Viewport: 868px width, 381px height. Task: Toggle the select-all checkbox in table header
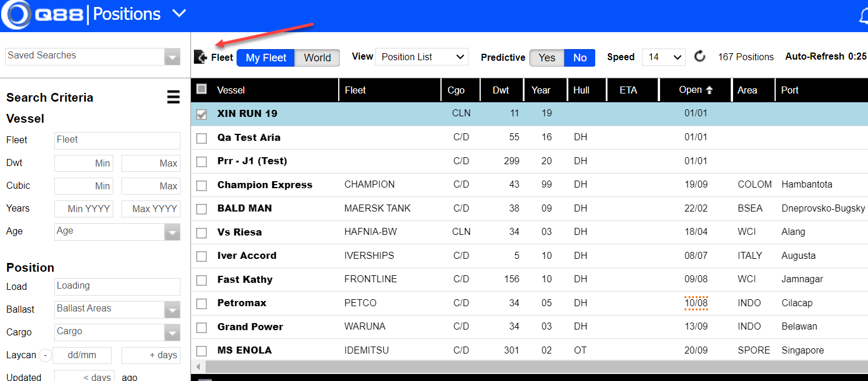pyautogui.click(x=202, y=89)
